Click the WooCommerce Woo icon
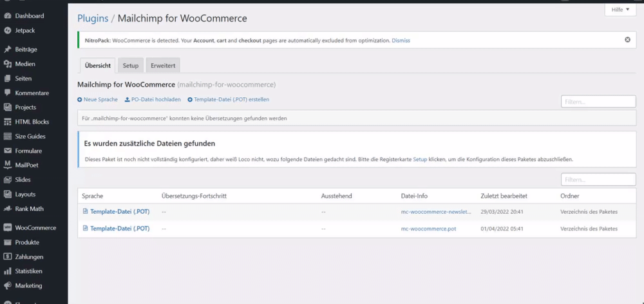Viewport: 644px width, 304px height. [x=7, y=227]
